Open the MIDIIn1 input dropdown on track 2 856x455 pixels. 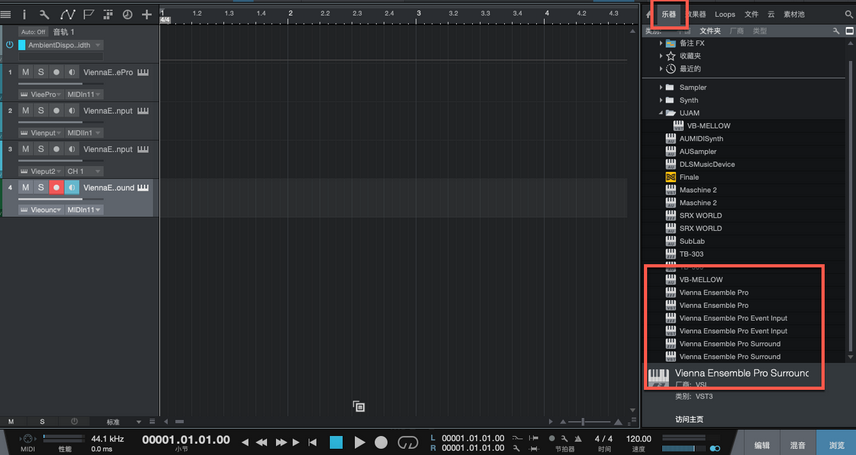84,133
